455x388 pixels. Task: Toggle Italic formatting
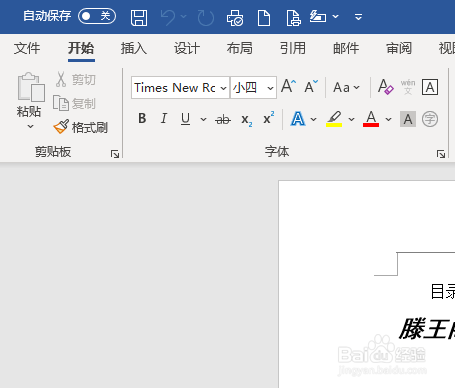[163, 118]
